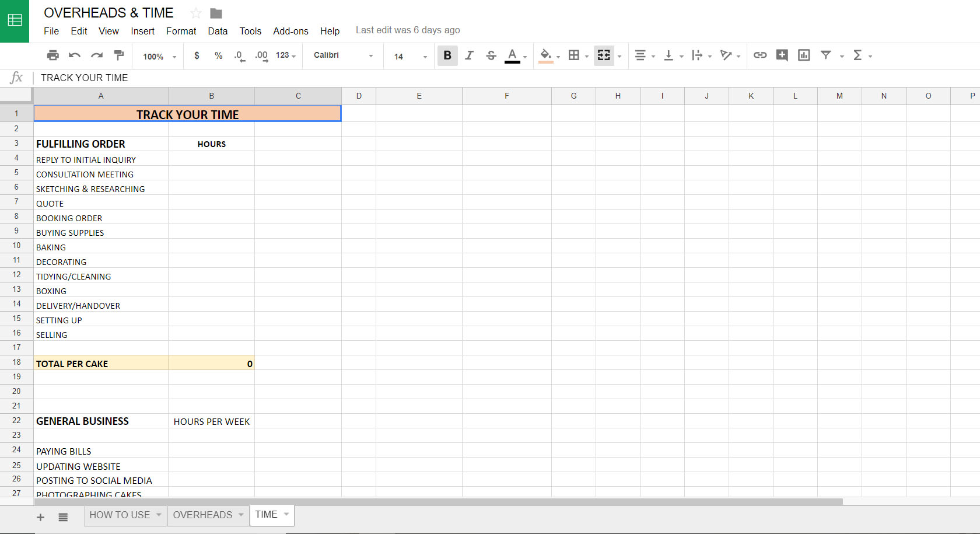Open the Edit menu
Image resolution: width=980 pixels, height=534 pixels.
[x=79, y=31]
